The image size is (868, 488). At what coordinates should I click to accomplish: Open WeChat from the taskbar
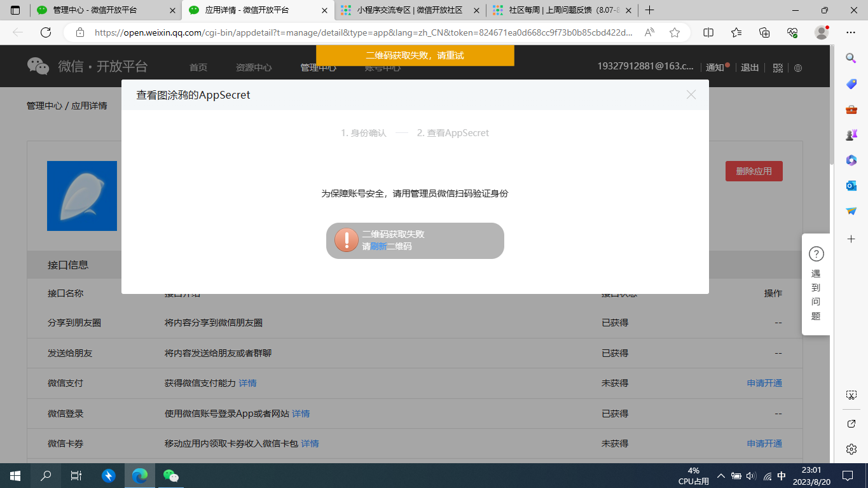[170, 475]
